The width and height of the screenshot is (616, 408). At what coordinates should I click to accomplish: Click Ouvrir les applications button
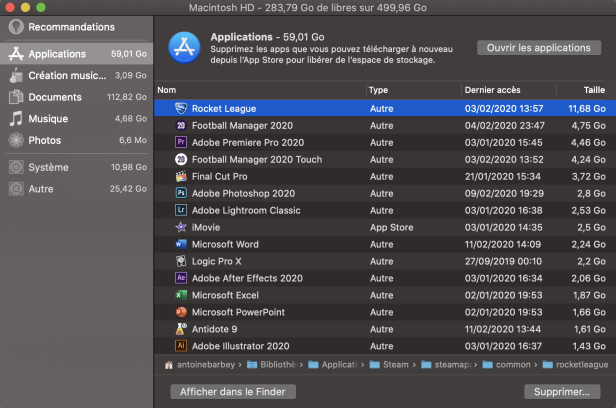point(539,48)
